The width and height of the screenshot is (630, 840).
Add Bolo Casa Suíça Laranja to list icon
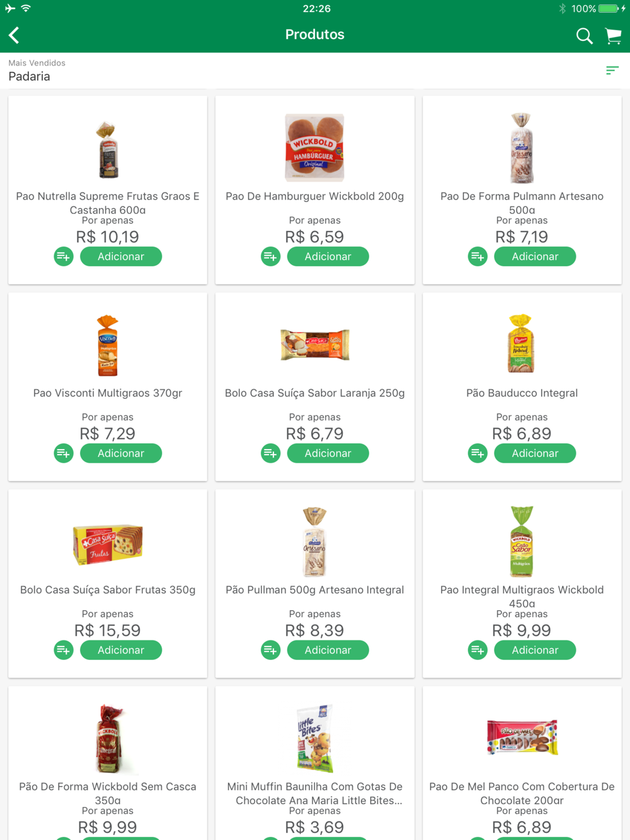[271, 453]
